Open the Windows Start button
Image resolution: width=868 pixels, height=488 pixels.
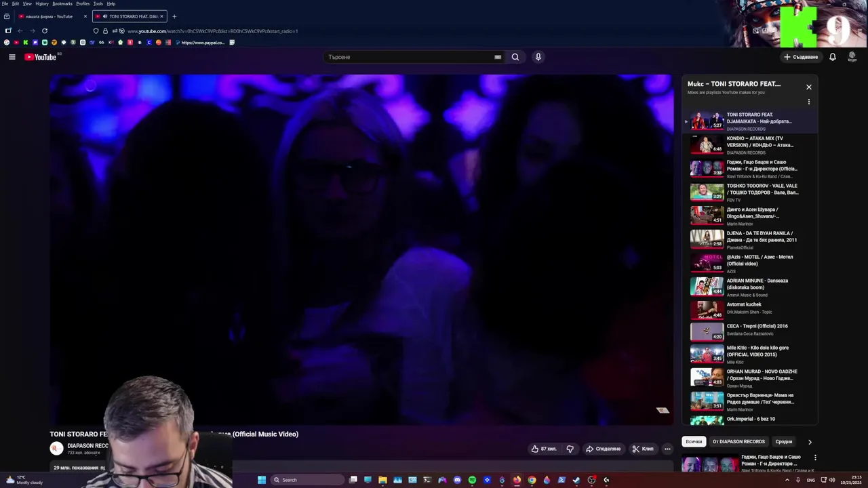[x=262, y=480]
